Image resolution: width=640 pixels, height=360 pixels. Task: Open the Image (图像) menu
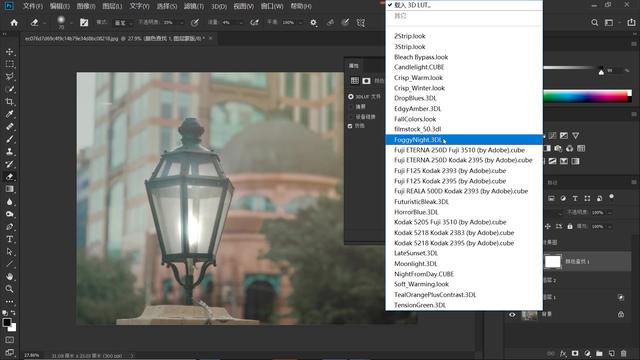[86, 6]
